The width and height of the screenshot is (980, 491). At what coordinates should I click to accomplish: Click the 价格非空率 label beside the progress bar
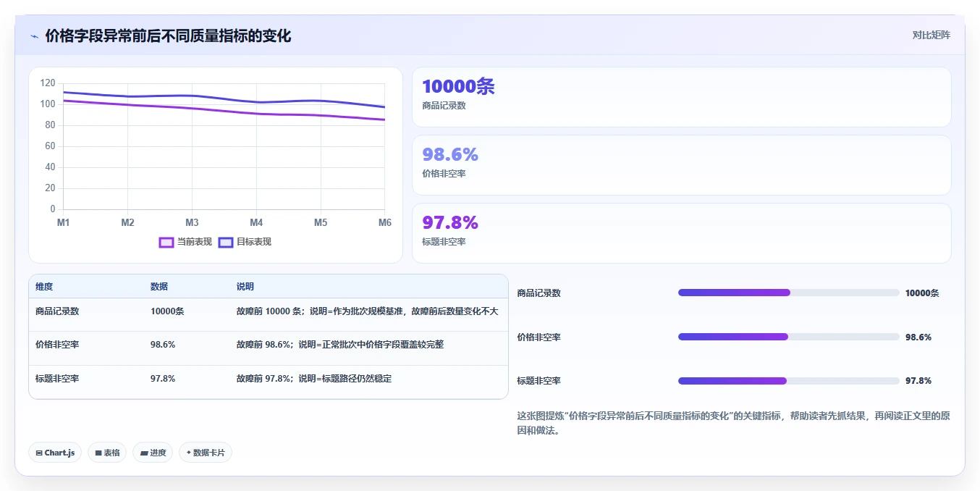538,337
